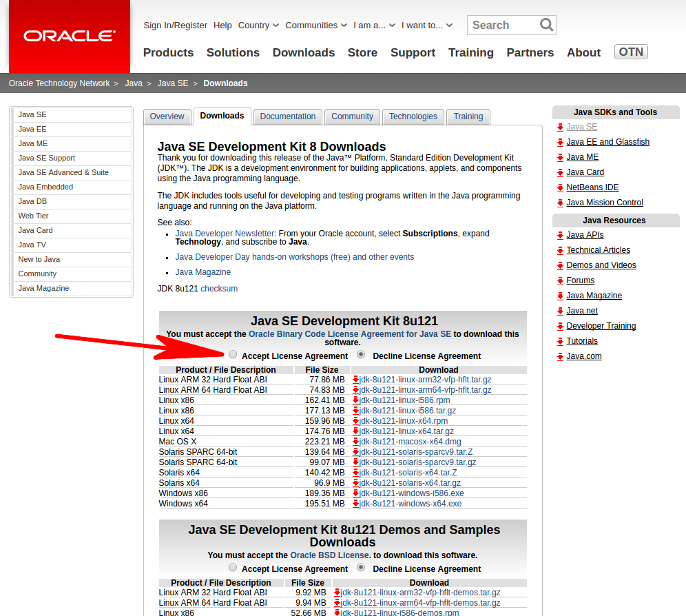The width and height of the screenshot is (686, 616).
Task: Click the OTN button
Action: 631,52
